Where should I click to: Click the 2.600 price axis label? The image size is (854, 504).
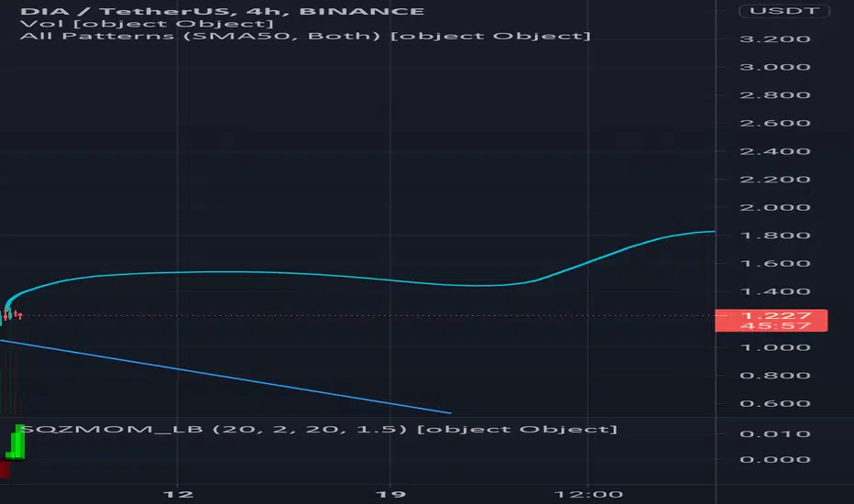[x=775, y=123]
